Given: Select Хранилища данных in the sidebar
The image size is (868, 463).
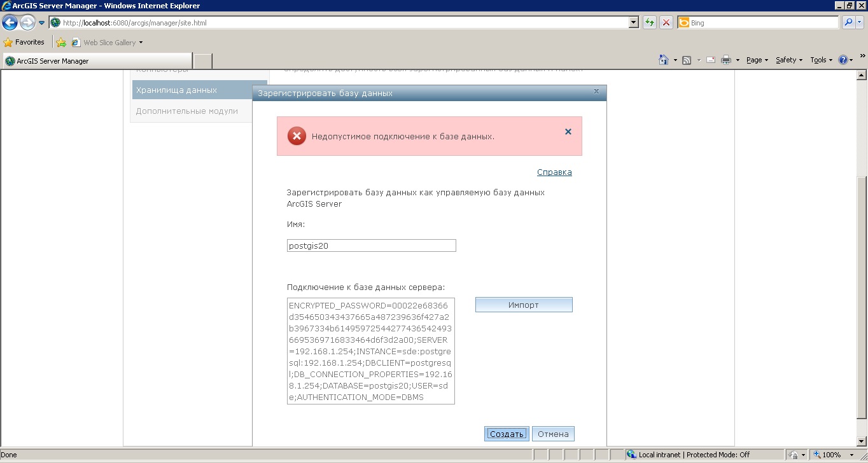Looking at the screenshot, I should pos(192,90).
